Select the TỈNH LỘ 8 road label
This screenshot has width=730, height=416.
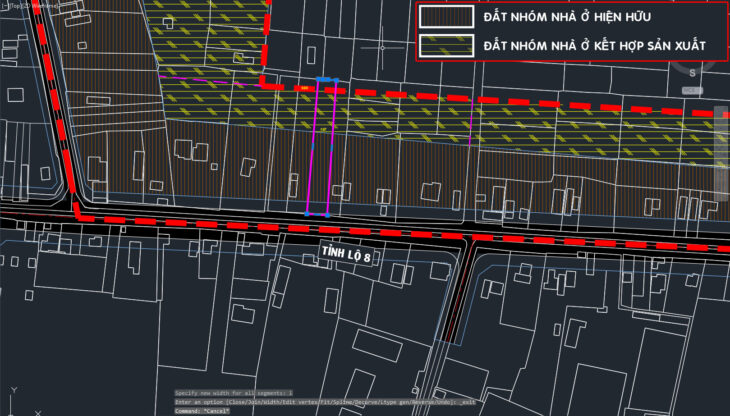[x=346, y=256]
